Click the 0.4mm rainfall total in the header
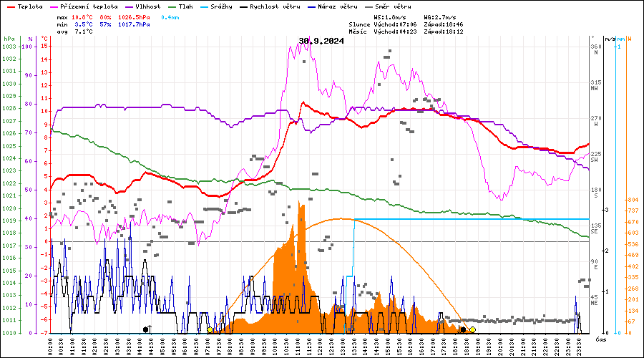The height and width of the screenshot is (358, 644). (170, 16)
